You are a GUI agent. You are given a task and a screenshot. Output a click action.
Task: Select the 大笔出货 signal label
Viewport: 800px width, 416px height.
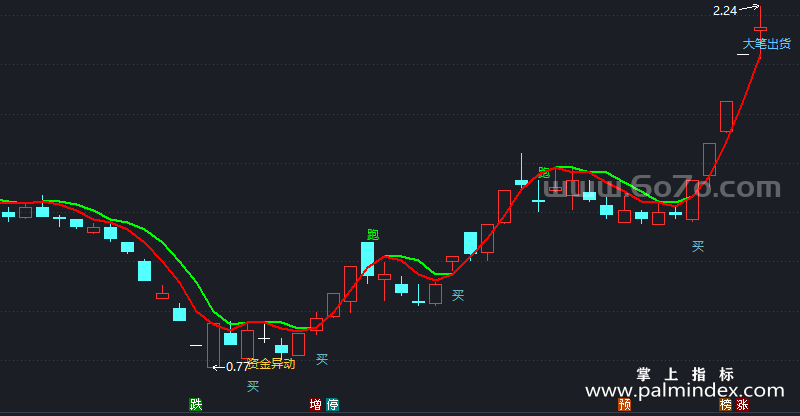(766, 44)
